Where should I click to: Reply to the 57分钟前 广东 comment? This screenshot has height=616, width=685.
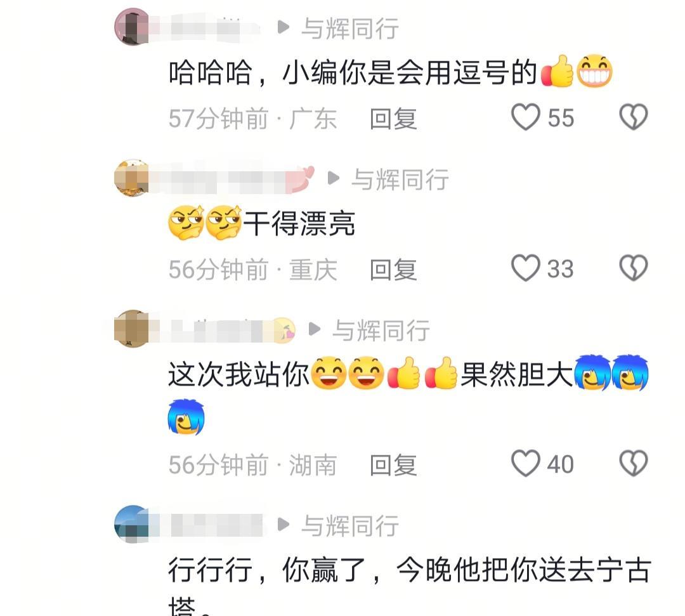tap(393, 119)
